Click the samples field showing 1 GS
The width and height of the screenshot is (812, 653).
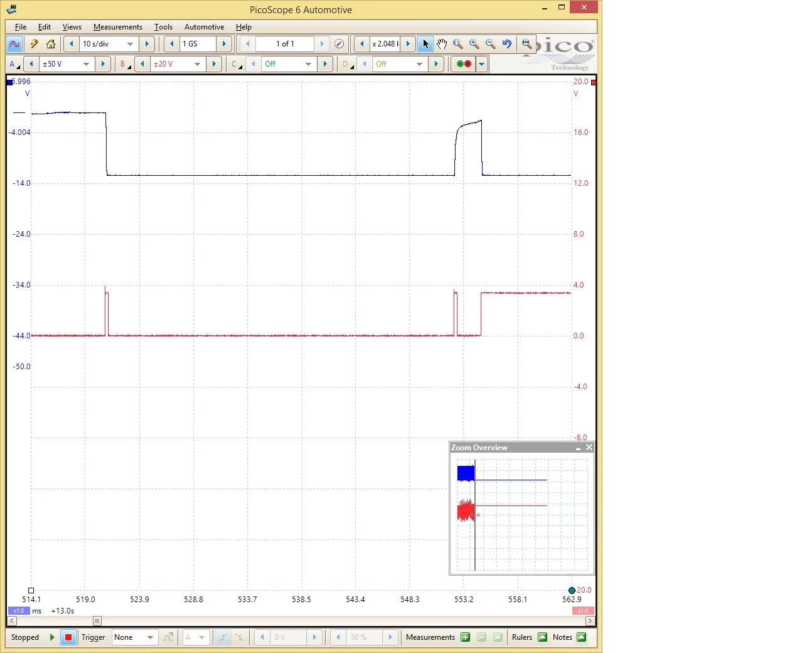(198, 44)
